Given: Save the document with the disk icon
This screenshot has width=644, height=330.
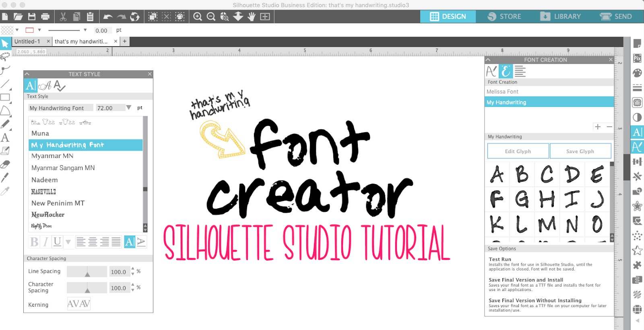Looking at the screenshot, I should click(x=32, y=16).
